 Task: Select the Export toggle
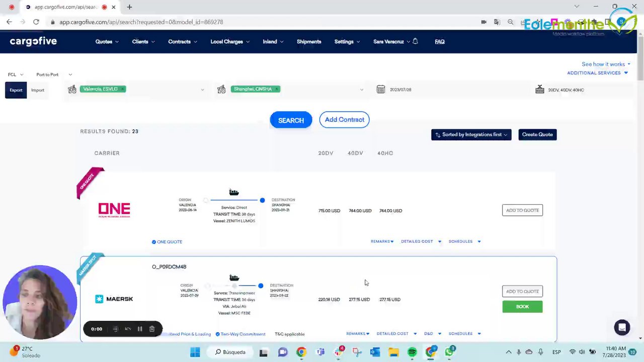(16, 90)
